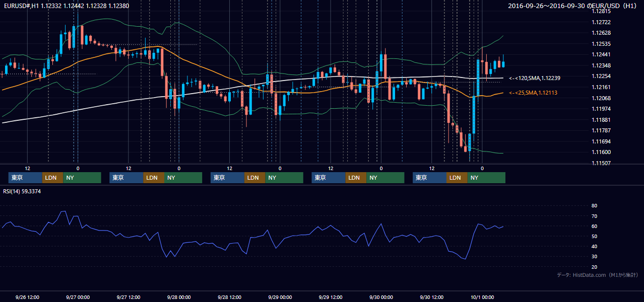Select the leftmost LDN session block
644x302 pixels.
point(52,178)
